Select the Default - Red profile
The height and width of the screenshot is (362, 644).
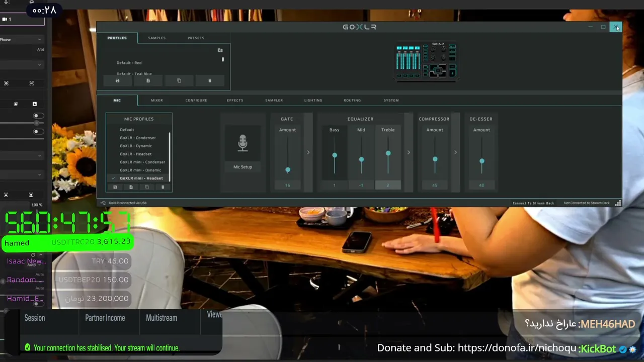pyautogui.click(x=129, y=63)
